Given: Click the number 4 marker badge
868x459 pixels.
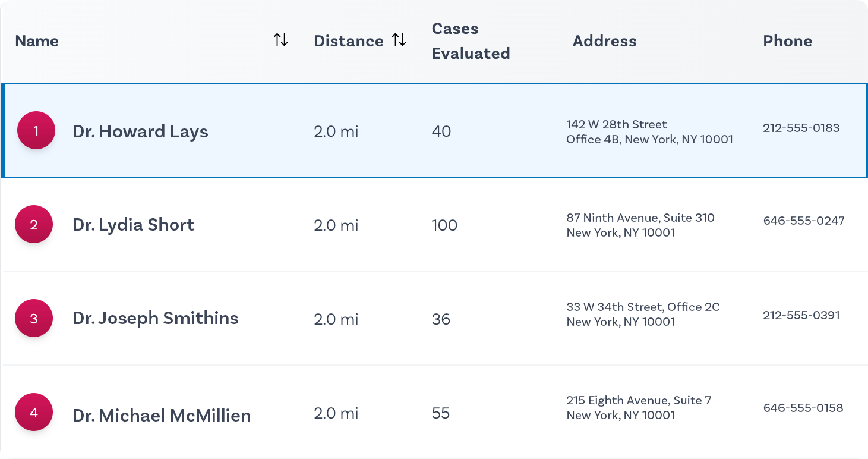Looking at the screenshot, I should (x=34, y=413).
